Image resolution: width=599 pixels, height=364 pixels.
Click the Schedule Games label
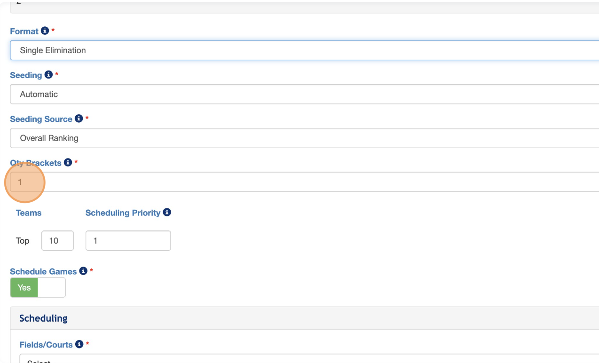[43, 271]
